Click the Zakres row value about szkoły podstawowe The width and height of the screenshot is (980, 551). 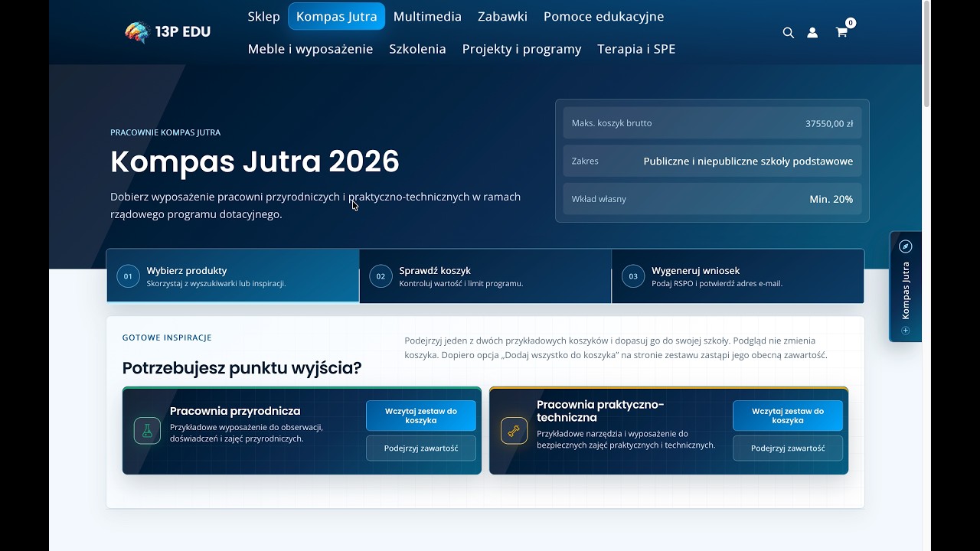pyautogui.click(x=748, y=161)
